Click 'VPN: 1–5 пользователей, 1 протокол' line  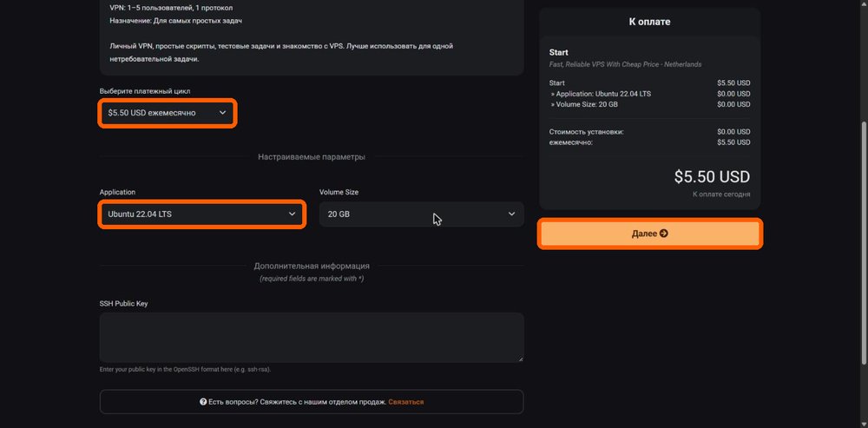tap(171, 9)
